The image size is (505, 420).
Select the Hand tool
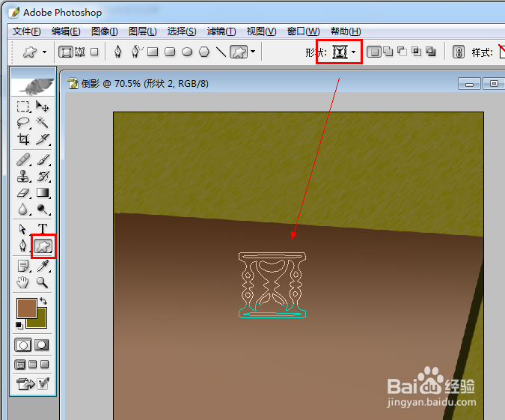23,283
